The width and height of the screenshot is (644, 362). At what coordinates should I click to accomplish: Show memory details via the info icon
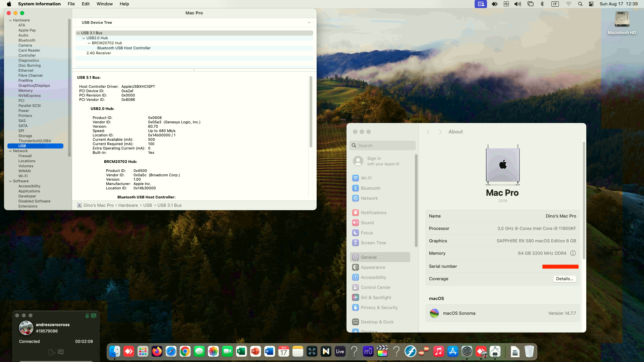click(x=573, y=253)
